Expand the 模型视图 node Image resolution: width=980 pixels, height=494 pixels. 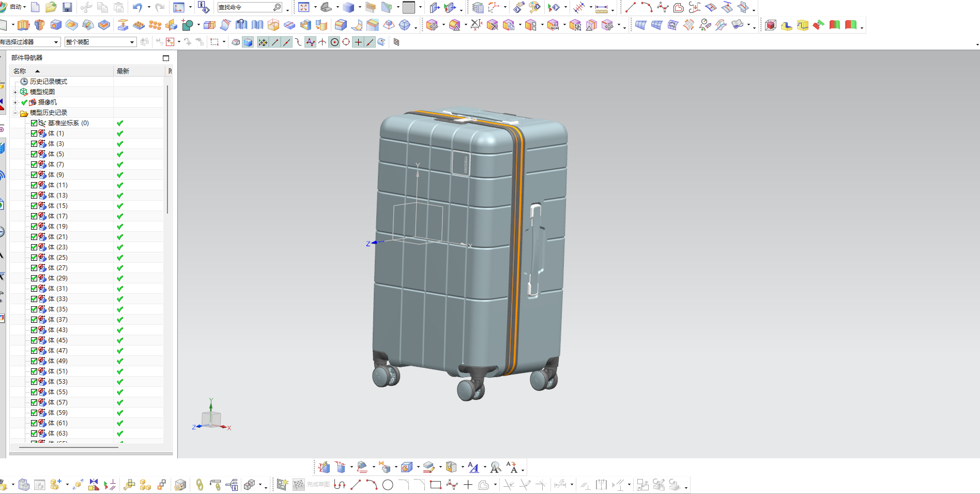pos(16,92)
